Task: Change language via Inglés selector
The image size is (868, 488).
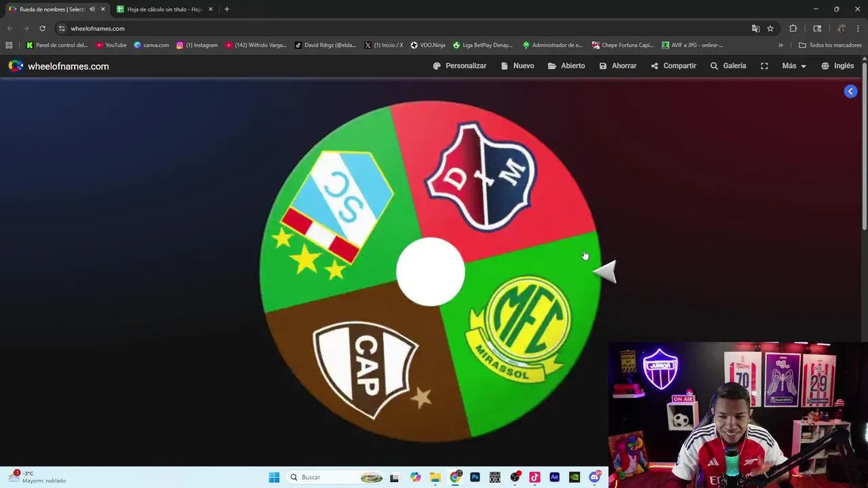Action: click(x=837, y=66)
